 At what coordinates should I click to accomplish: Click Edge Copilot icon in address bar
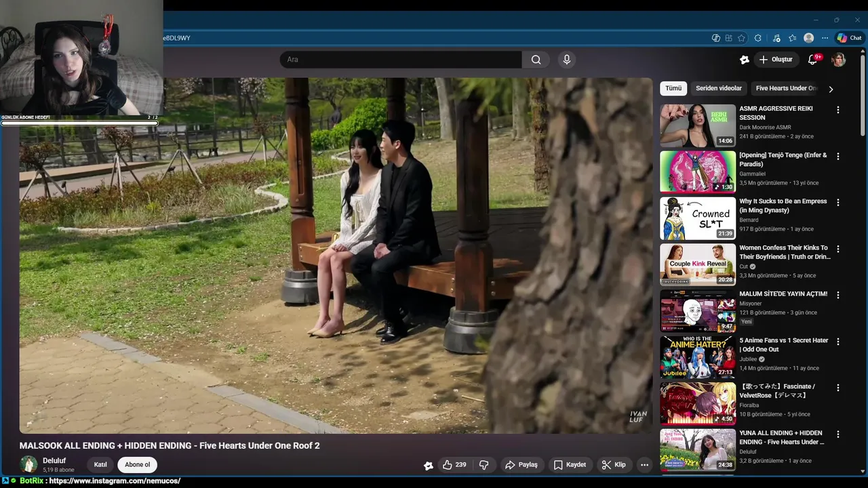click(715, 38)
